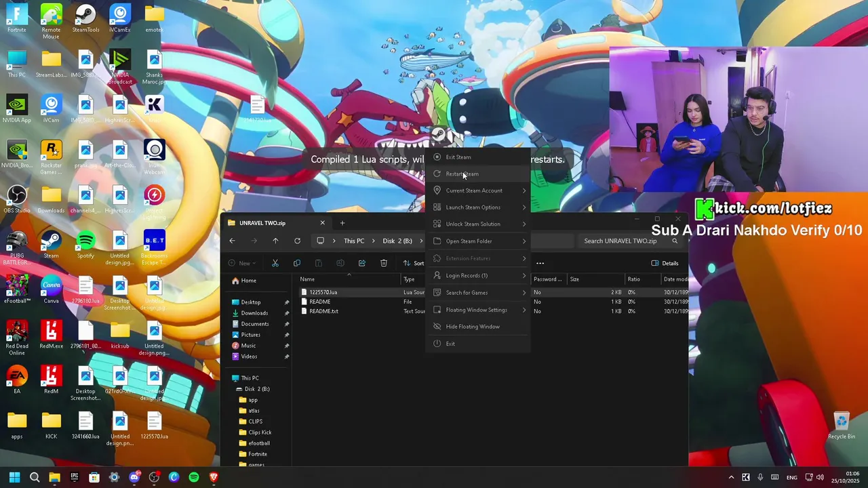Select the 1225570.lua file row

coord(495,292)
